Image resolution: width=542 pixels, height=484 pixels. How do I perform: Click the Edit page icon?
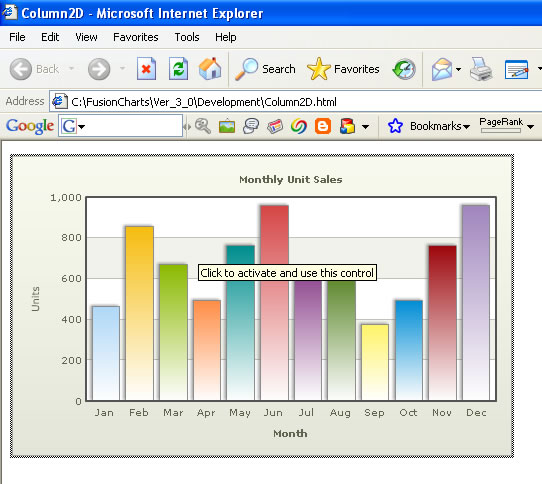(x=516, y=69)
